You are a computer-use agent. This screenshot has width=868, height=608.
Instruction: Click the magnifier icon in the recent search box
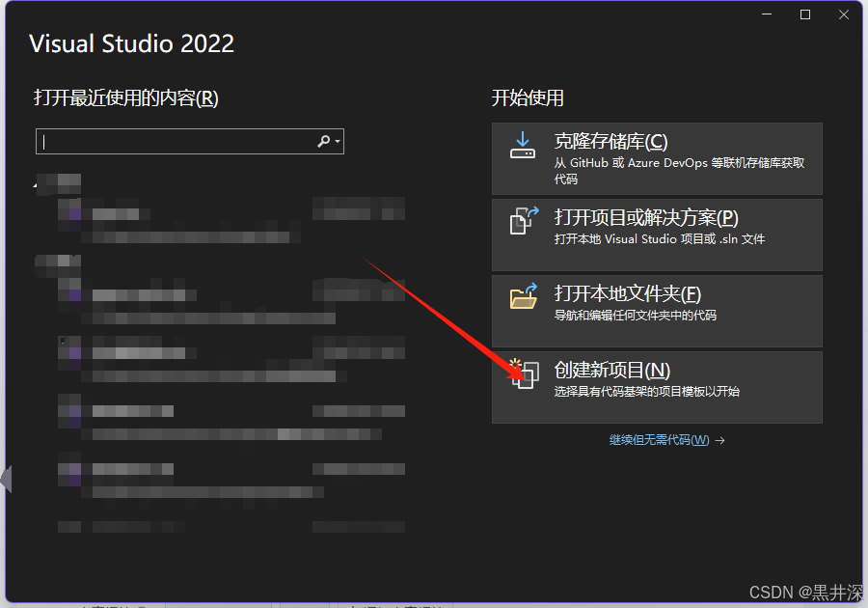tap(324, 141)
